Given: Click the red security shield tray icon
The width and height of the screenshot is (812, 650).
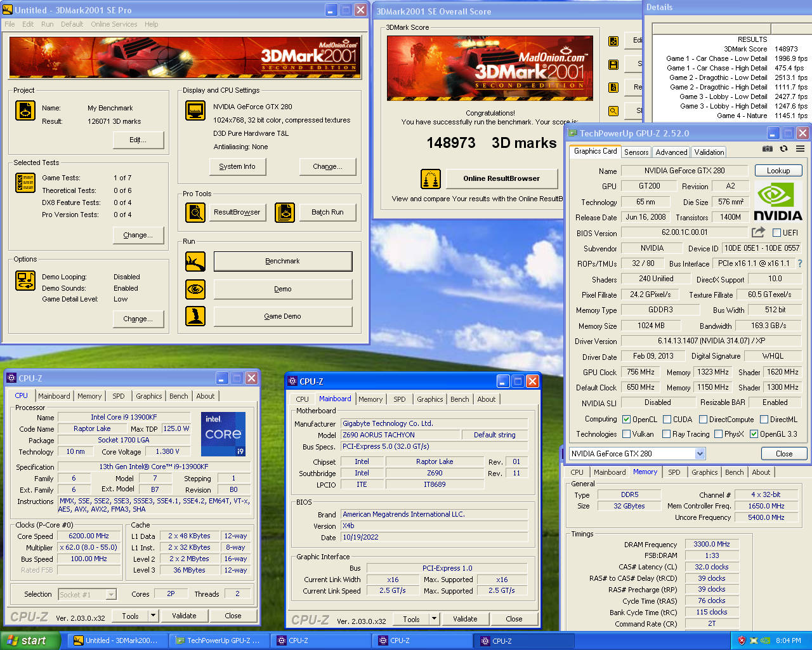Looking at the screenshot, I should point(742,640).
